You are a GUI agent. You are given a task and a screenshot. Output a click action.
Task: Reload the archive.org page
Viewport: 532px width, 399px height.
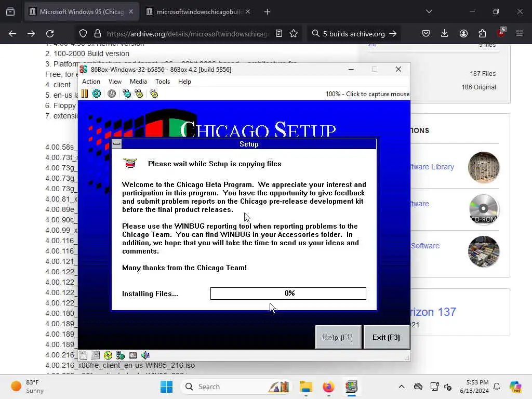(50, 34)
